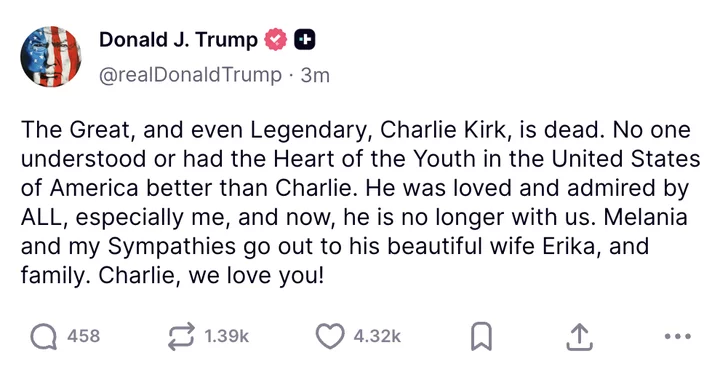The height and width of the screenshot is (380, 720).
Task: Click the word 'Erika' in the post text
Action: (x=570, y=246)
